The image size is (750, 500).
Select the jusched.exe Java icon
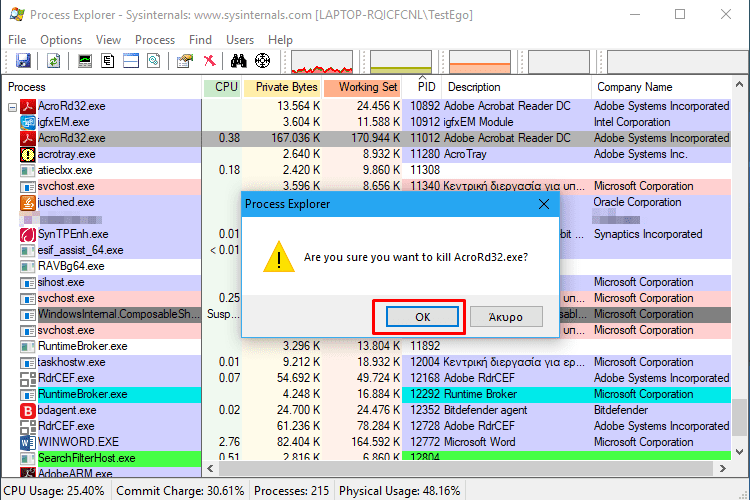point(28,202)
